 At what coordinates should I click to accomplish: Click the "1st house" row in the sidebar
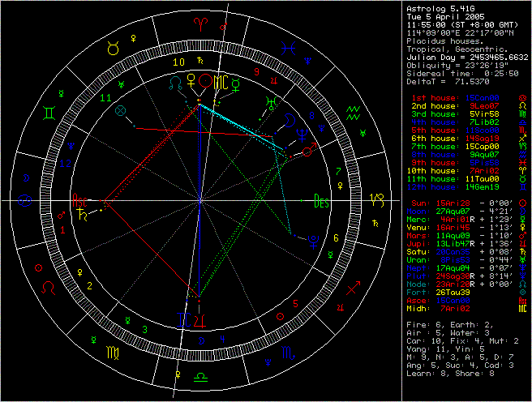tap(463, 96)
